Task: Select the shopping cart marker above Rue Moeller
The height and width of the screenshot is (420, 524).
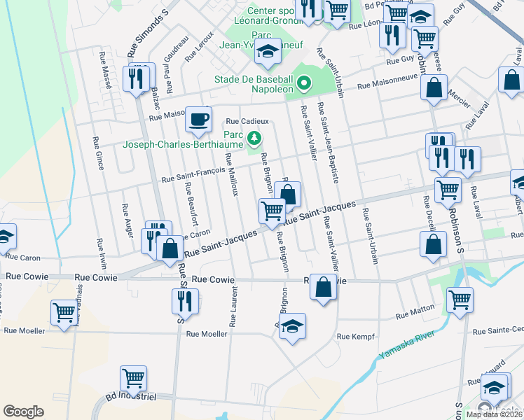Action: 64,314
